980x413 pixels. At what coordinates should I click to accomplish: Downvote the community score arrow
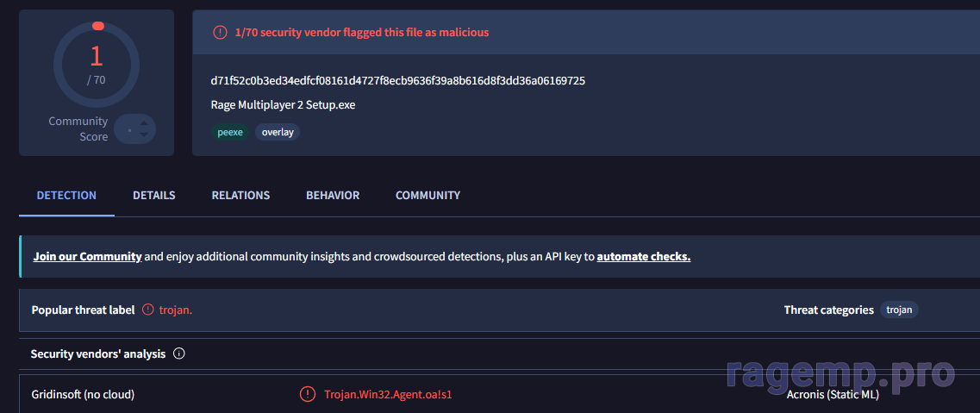144,135
